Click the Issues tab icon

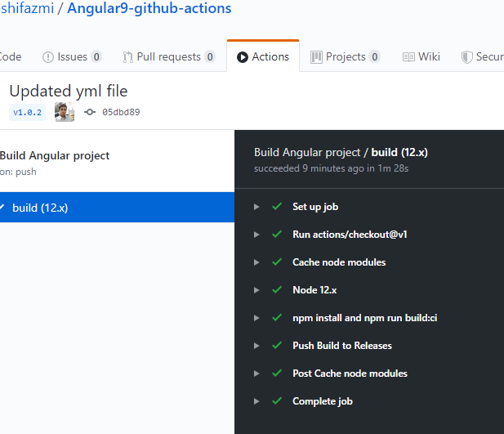point(47,57)
